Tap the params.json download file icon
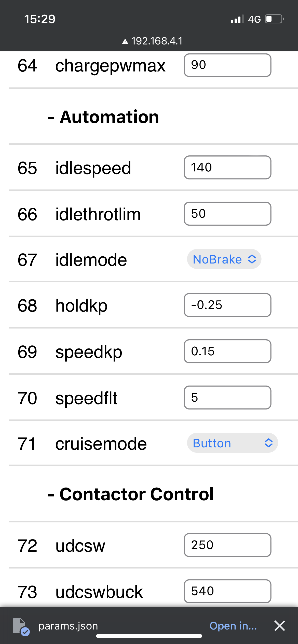The width and height of the screenshot is (298, 644). coord(21,626)
